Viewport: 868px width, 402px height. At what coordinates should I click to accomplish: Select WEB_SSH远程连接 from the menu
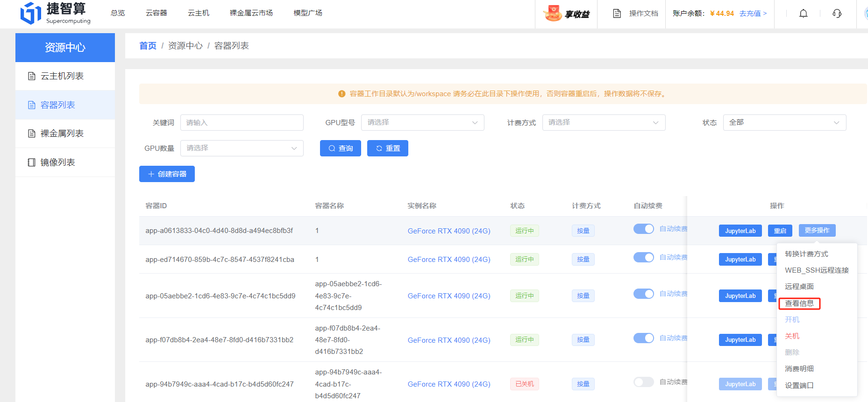click(x=817, y=270)
